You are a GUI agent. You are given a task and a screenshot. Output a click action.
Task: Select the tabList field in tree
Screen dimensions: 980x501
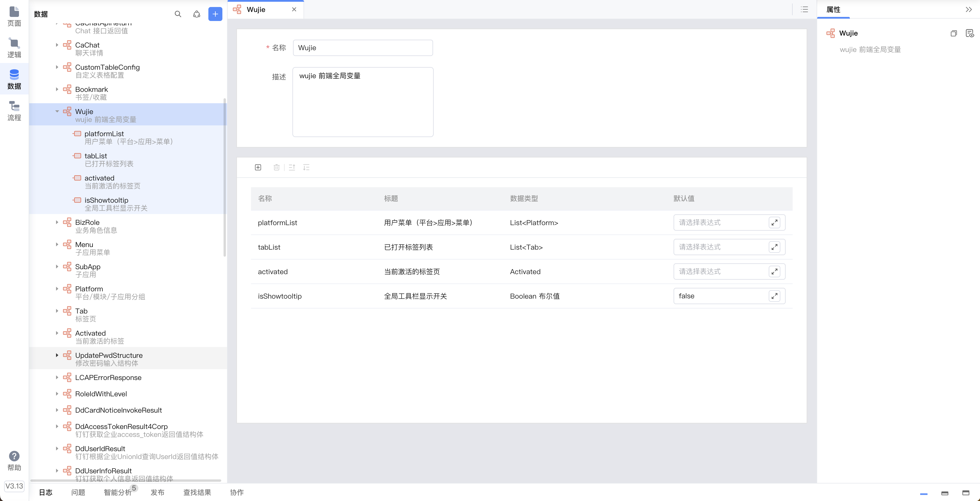click(96, 156)
